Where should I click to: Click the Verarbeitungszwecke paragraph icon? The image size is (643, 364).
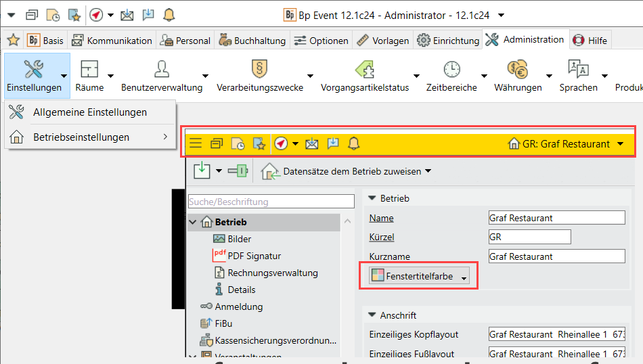coord(259,69)
